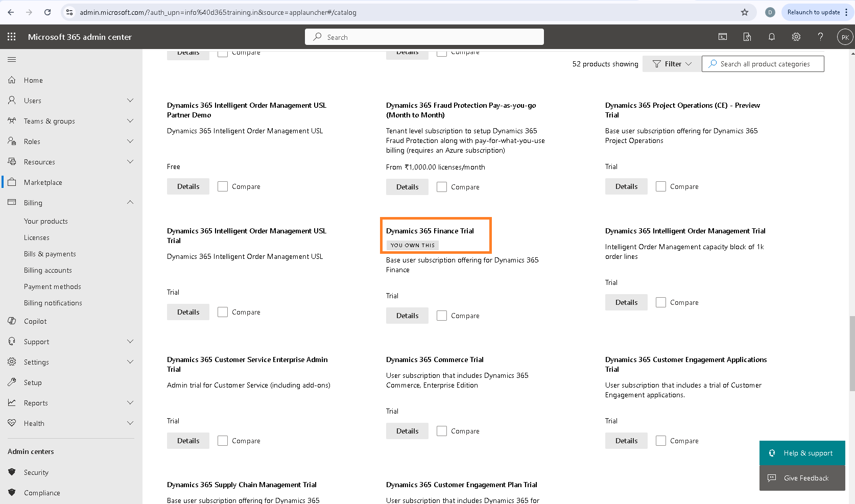855x504 pixels.
Task: Click the Security shield icon
Action: click(x=12, y=472)
